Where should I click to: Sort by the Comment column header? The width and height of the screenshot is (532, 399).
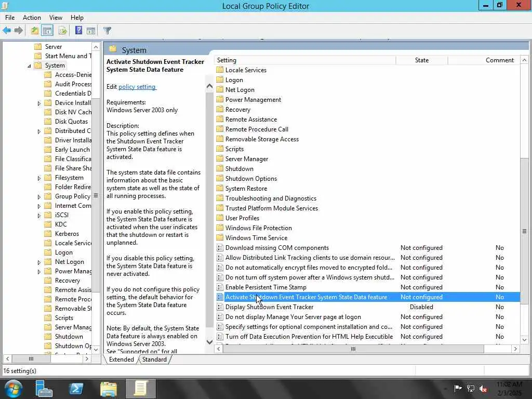point(484,60)
